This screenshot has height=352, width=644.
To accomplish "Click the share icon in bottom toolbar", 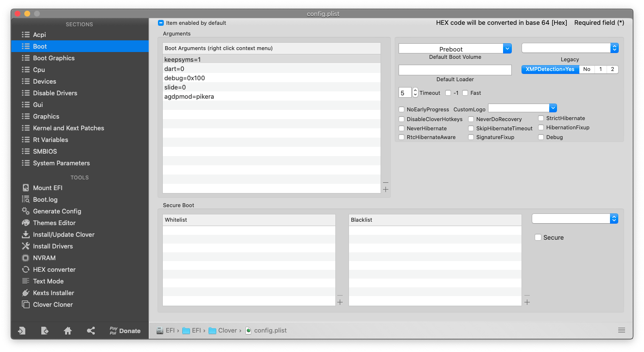I will (x=91, y=331).
